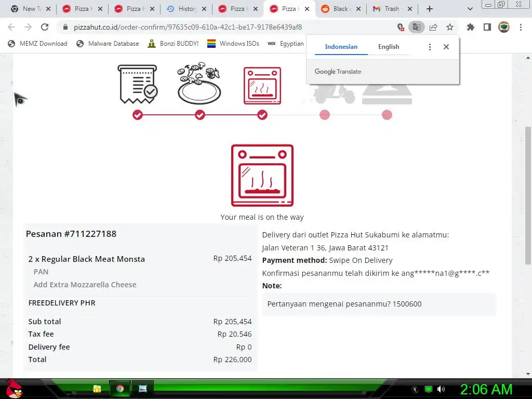
Task: Select the Indonesian tab in Translate popup
Action: pyautogui.click(x=341, y=47)
